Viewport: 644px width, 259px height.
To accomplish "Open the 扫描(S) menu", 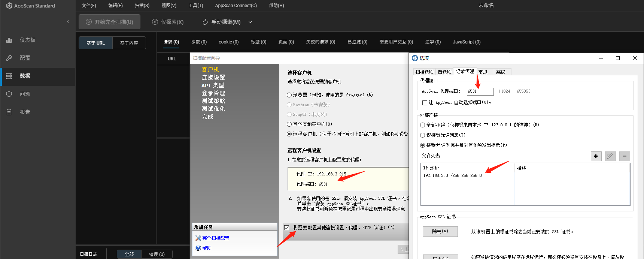I will point(142,6).
